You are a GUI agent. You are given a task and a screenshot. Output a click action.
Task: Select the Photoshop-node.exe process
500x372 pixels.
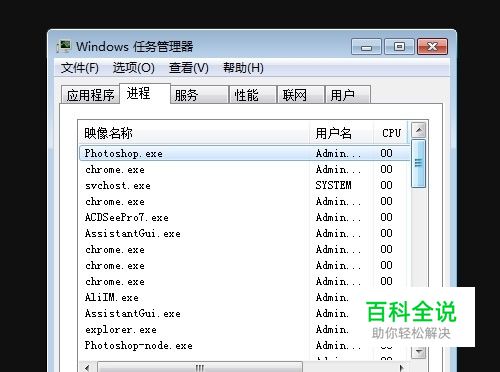[x=139, y=345]
